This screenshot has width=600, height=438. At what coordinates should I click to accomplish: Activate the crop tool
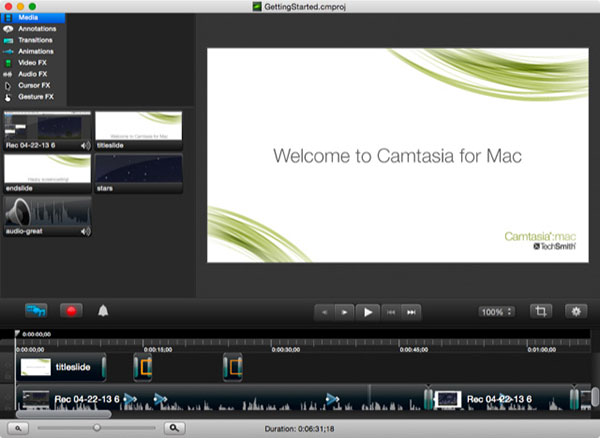[x=541, y=311]
